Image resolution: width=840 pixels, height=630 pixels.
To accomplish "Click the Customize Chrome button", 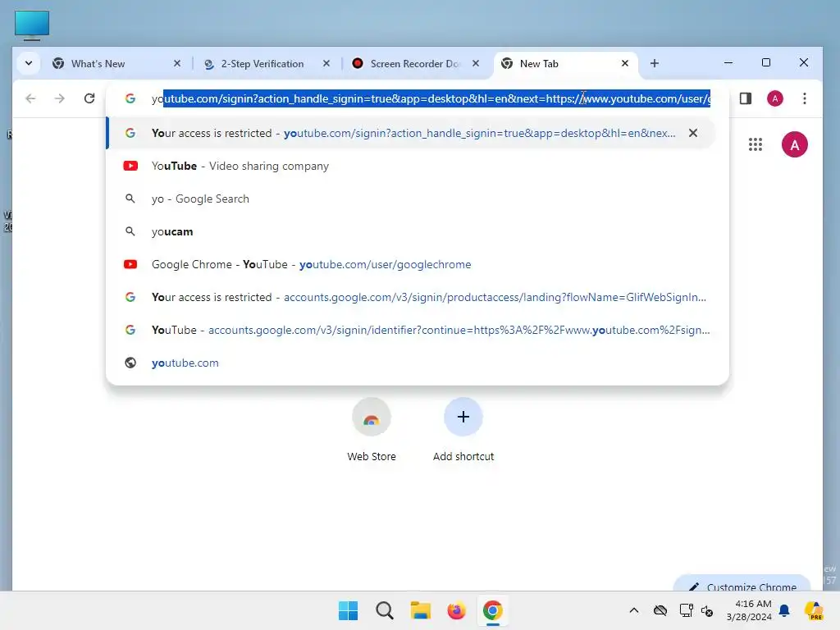I will [742, 585].
